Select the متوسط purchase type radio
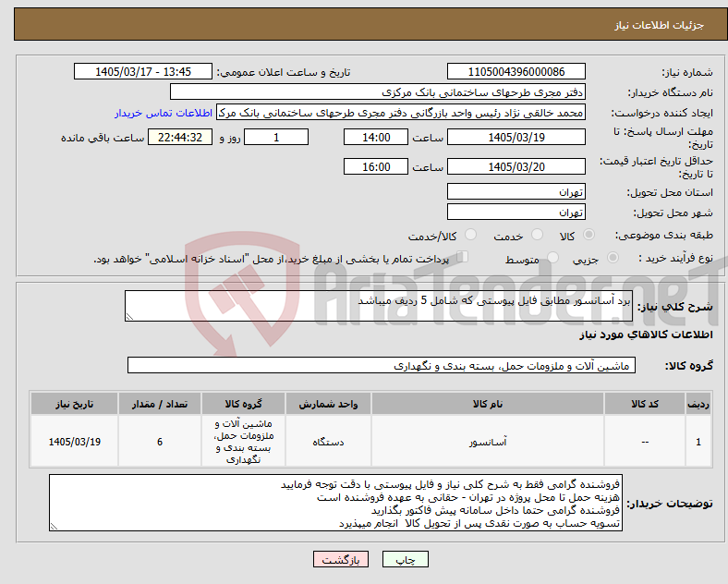 click(x=552, y=258)
